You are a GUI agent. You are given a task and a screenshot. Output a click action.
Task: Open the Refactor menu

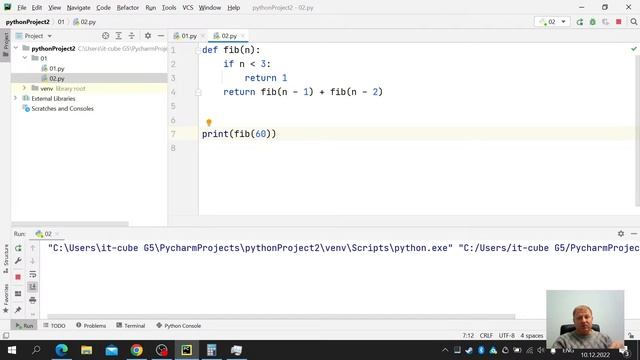[x=128, y=8]
